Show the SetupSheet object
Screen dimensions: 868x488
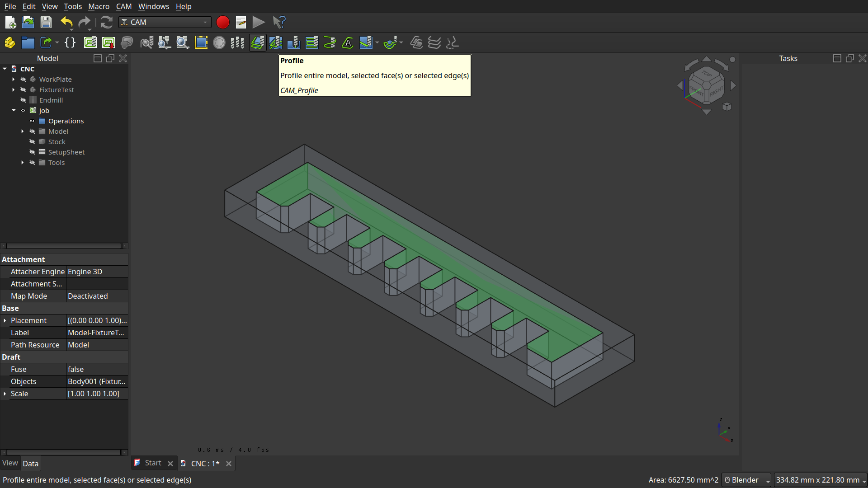click(x=32, y=152)
